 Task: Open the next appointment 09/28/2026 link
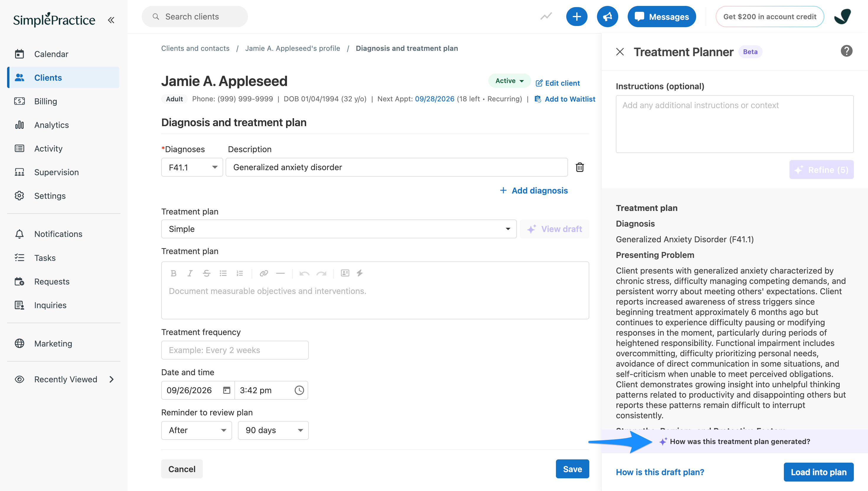tap(435, 99)
